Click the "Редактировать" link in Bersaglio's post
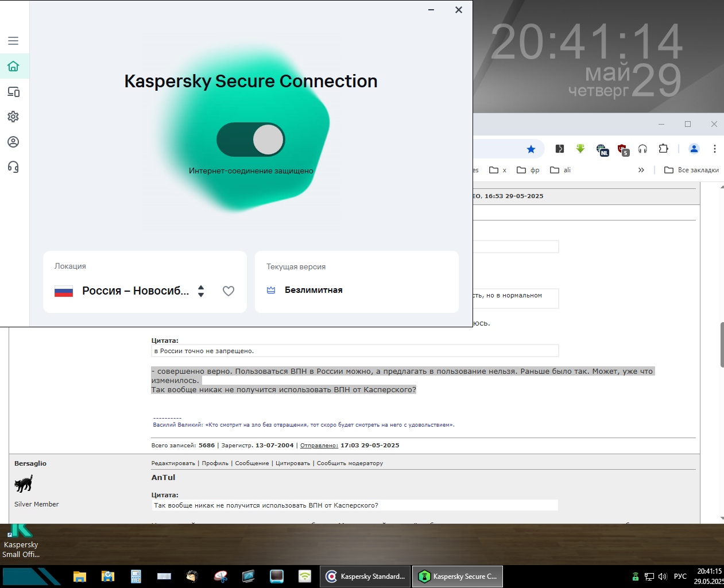The height and width of the screenshot is (588, 724). 173,463
